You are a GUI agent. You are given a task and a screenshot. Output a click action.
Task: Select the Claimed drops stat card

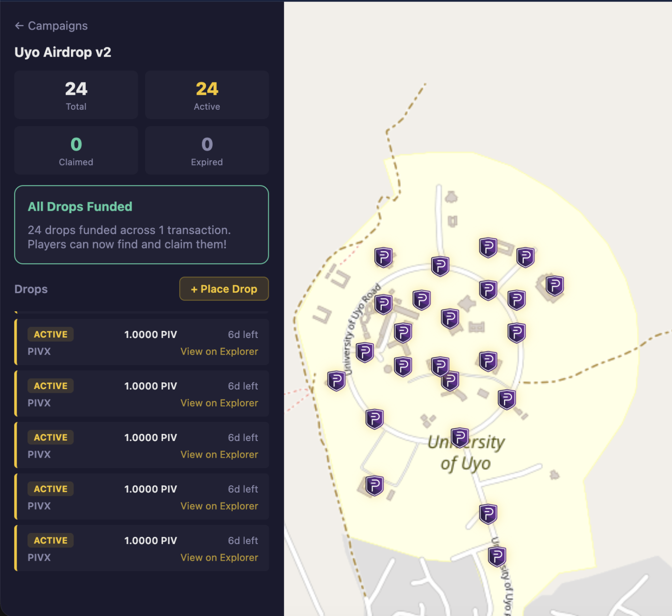[76, 150]
